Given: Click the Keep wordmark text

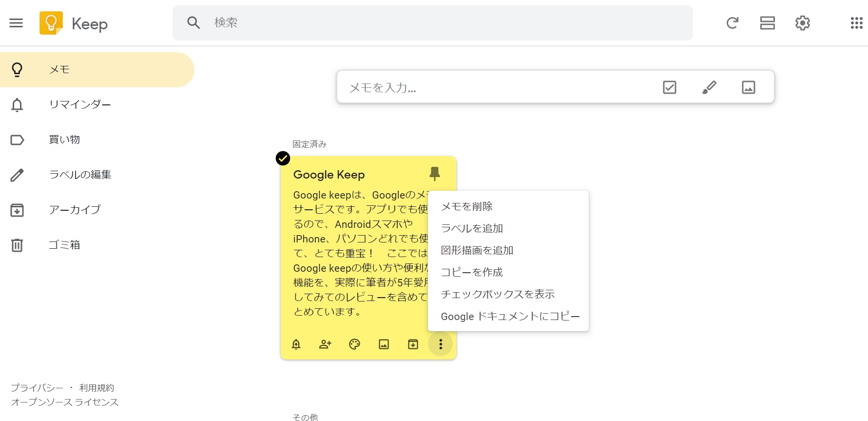Looking at the screenshot, I should [90, 24].
